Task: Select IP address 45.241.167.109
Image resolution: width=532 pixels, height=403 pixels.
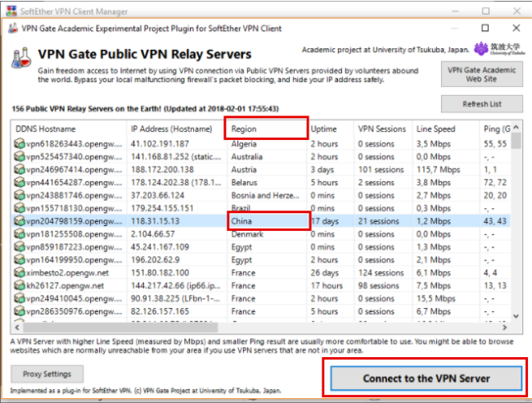Action: tap(160, 247)
